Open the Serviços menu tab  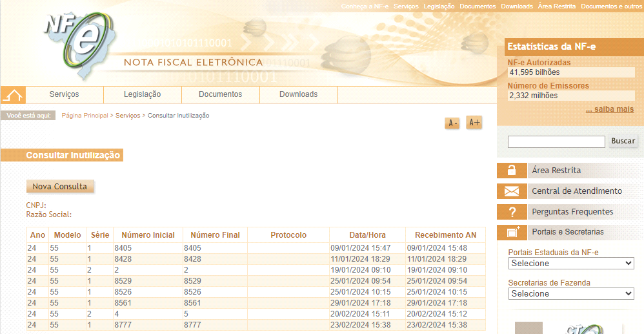tap(64, 94)
